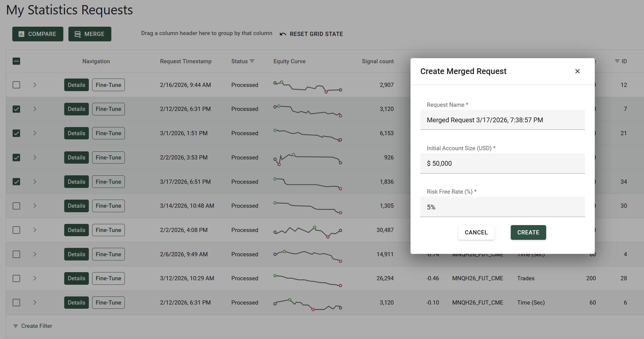Viewport: 644px width, 339px height.
Task: Close the Create Merged Request dialog
Action: (577, 71)
